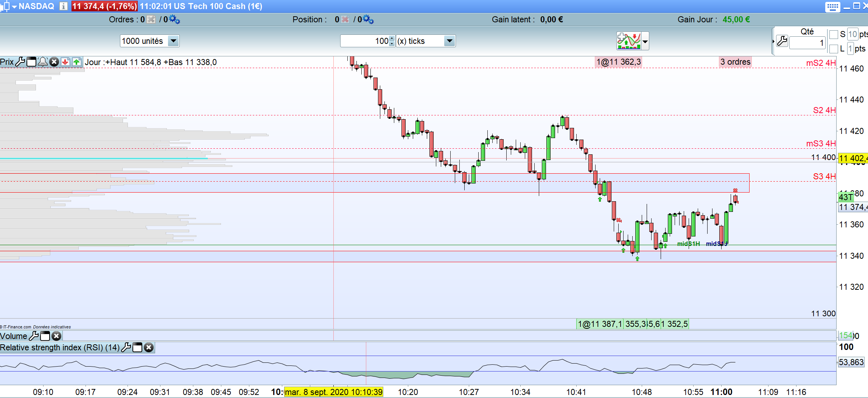Click the 3 ordres label
Viewport: 868px width, 398px height.
click(x=735, y=62)
